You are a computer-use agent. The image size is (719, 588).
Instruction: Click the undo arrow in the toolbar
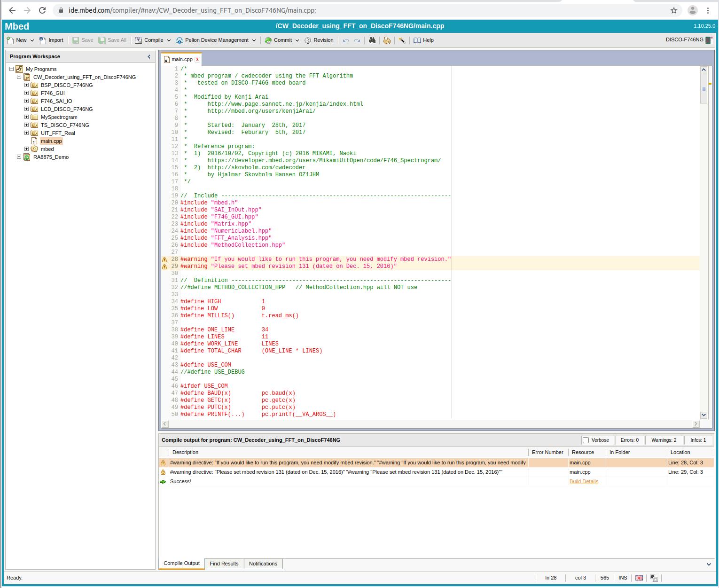point(346,40)
